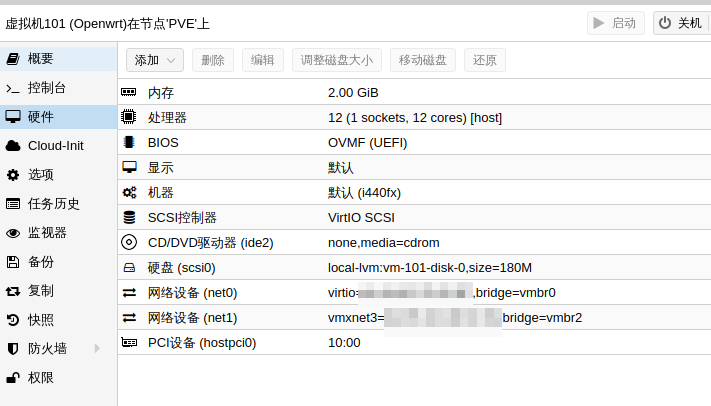Click the hard drive icon beside 硬盘 (scsi0)

coord(129,268)
